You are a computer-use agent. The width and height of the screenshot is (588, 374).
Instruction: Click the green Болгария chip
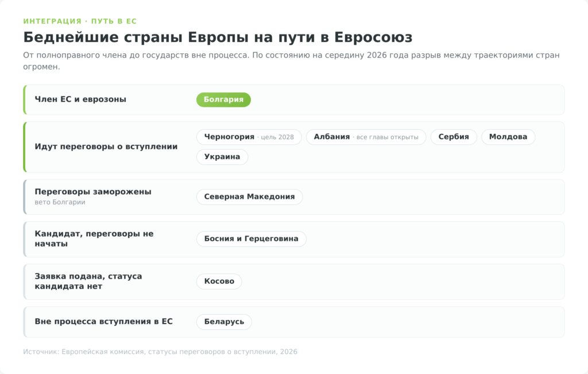223,100
